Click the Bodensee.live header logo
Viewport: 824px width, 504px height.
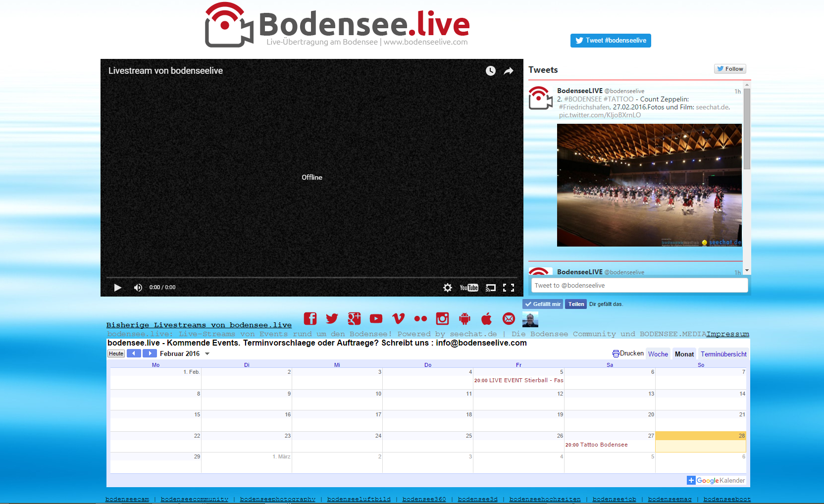[x=337, y=25]
